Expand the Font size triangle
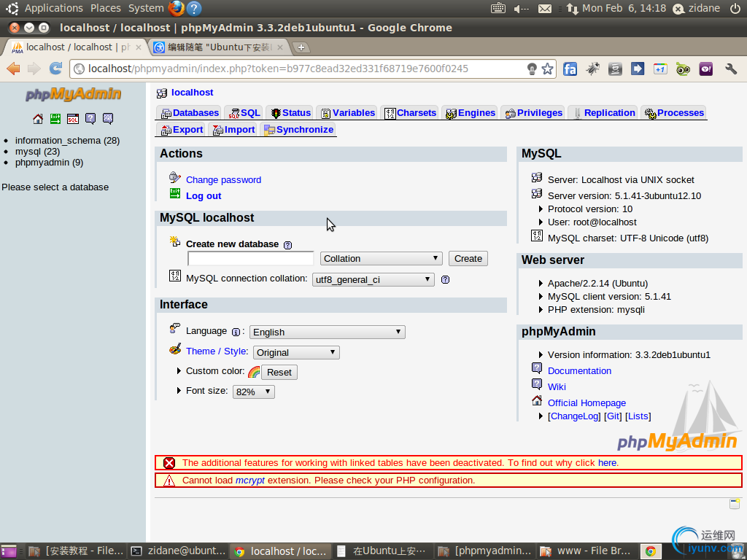The image size is (747, 560). coord(179,391)
